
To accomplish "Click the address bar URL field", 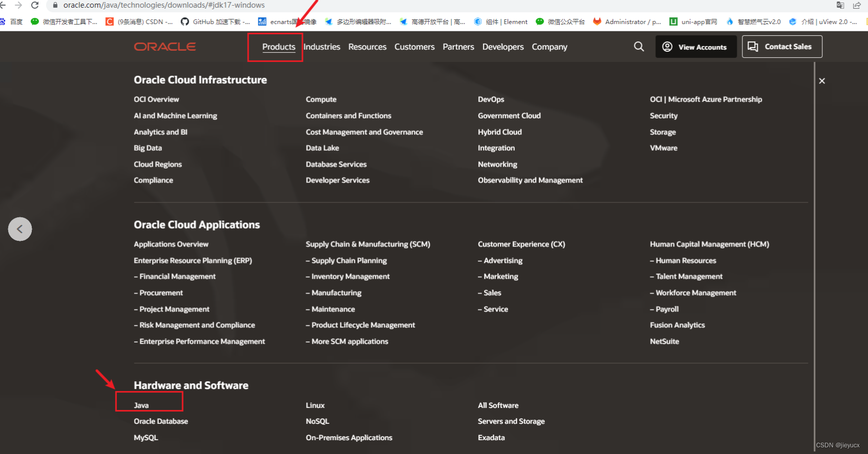I will coord(164,5).
